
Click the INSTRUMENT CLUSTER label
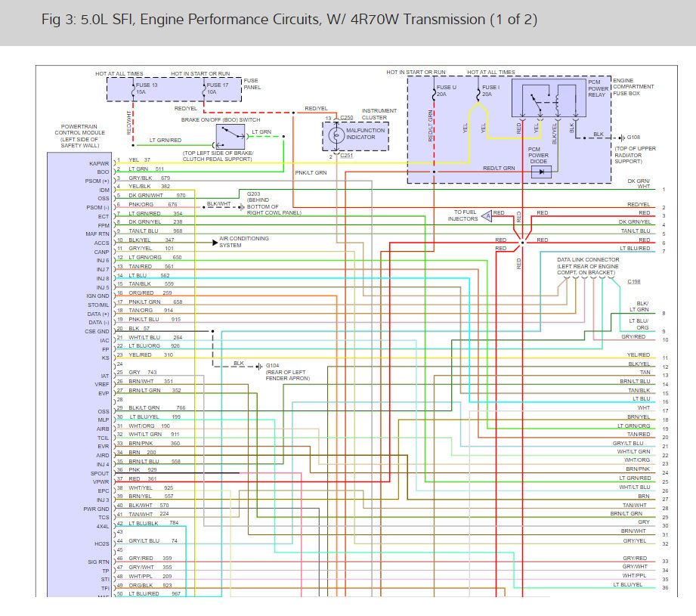tap(379, 114)
